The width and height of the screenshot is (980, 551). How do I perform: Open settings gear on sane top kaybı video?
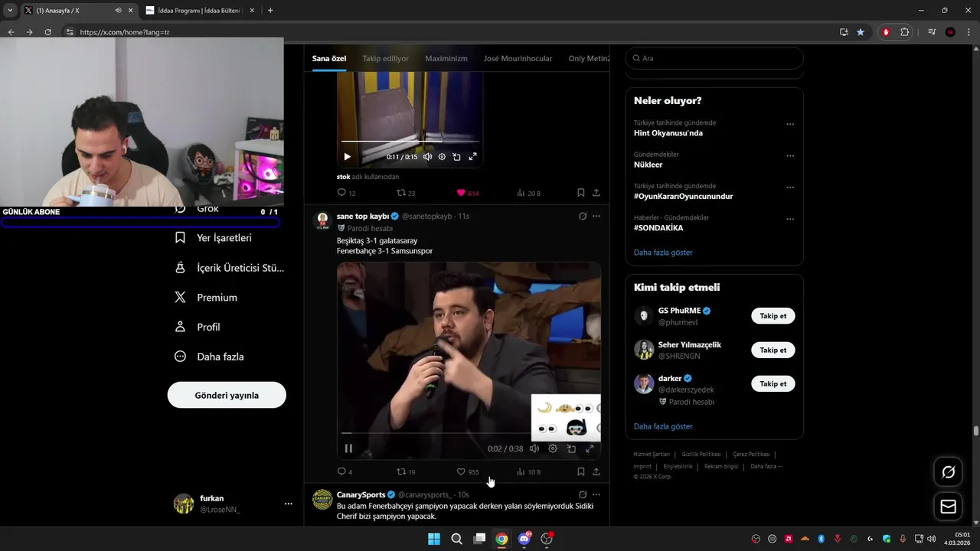[x=553, y=448]
